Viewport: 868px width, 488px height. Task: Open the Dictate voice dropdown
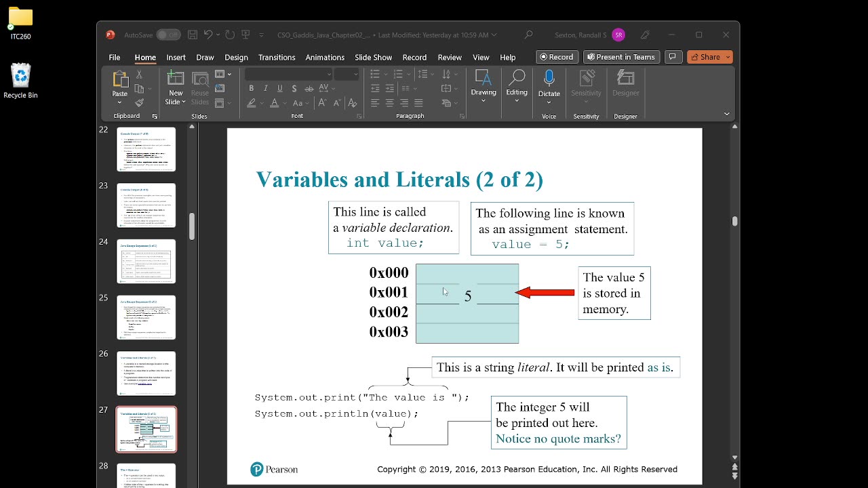click(549, 102)
